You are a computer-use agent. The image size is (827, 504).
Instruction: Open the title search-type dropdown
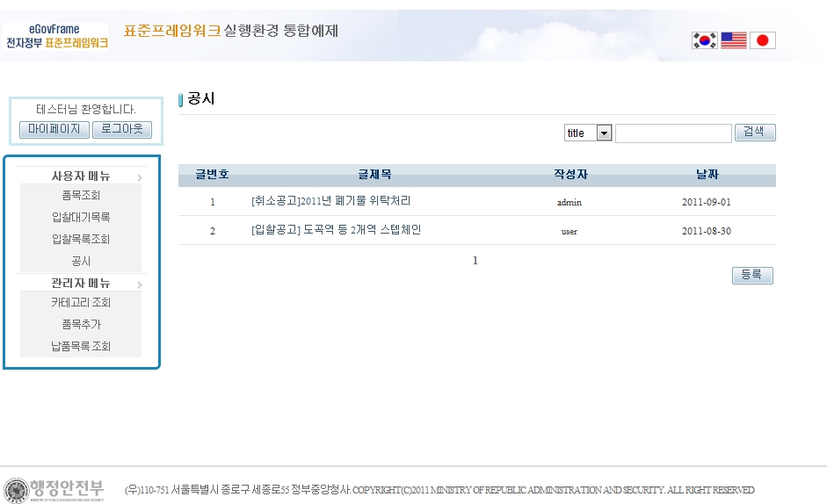coord(588,133)
